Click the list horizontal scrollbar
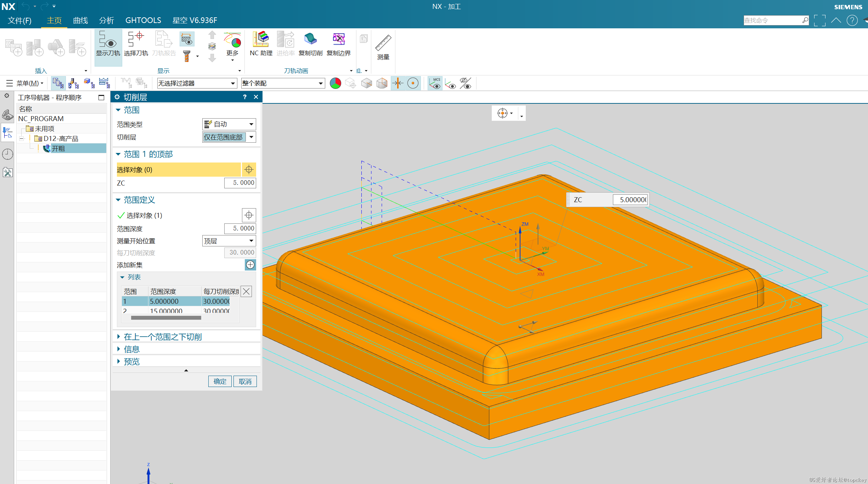This screenshot has width=868, height=484. click(x=166, y=318)
